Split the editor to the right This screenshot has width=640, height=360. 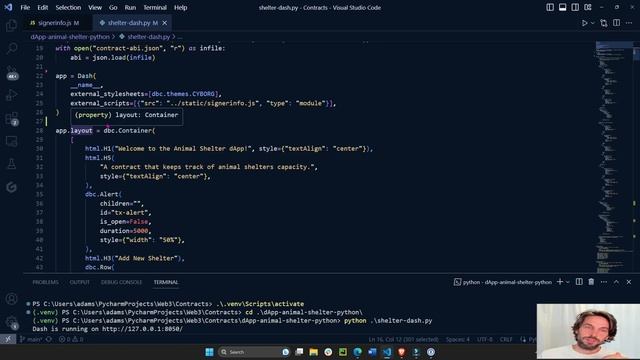[x=616, y=23]
